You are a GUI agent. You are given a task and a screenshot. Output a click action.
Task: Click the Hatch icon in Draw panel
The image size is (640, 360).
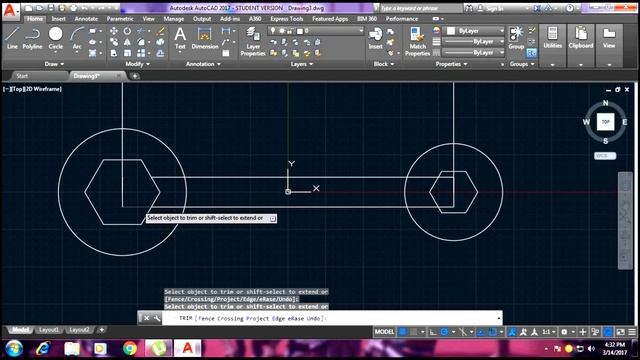point(93,53)
